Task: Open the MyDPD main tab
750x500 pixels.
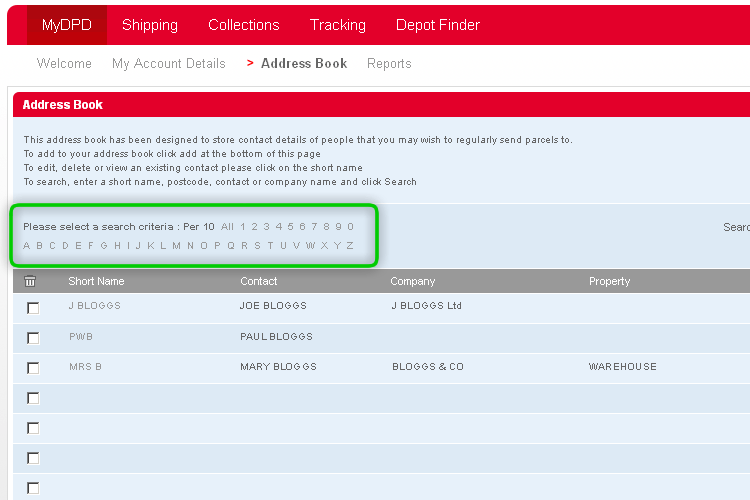Action: (66, 25)
